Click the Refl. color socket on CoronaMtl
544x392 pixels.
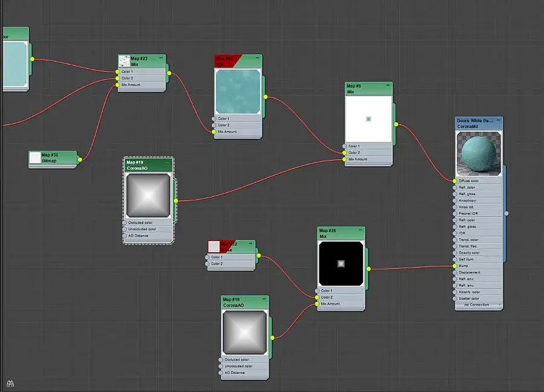click(x=455, y=187)
